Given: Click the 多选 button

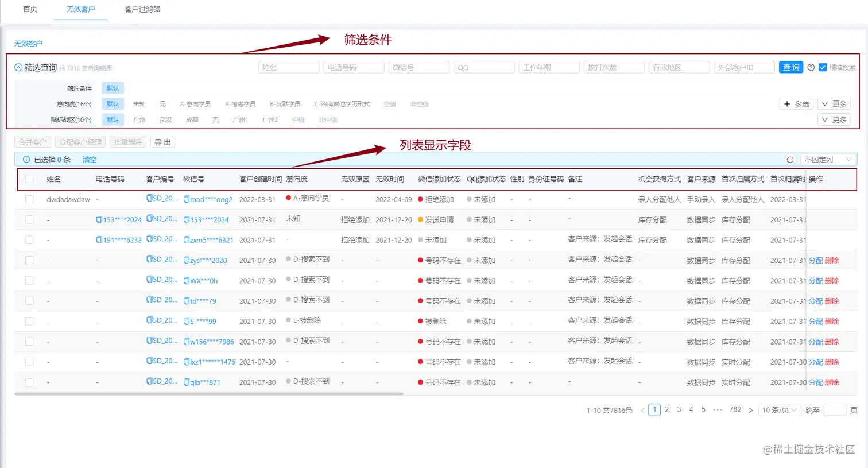Looking at the screenshot, I should (796, 104).
